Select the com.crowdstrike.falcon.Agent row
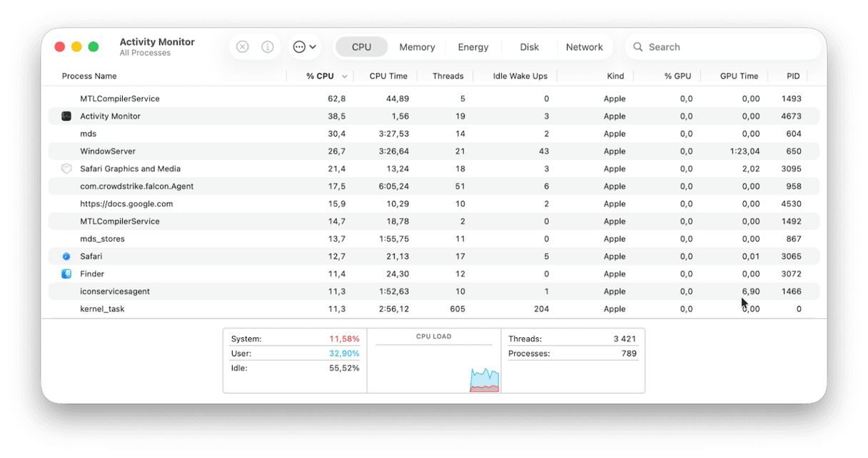Screen dimensions: 868x458 coord(434,186)
